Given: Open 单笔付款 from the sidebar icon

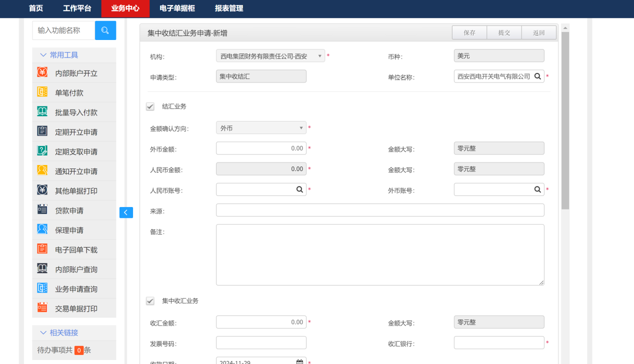Looking at the screenshot, I should (x=42, y=92).
